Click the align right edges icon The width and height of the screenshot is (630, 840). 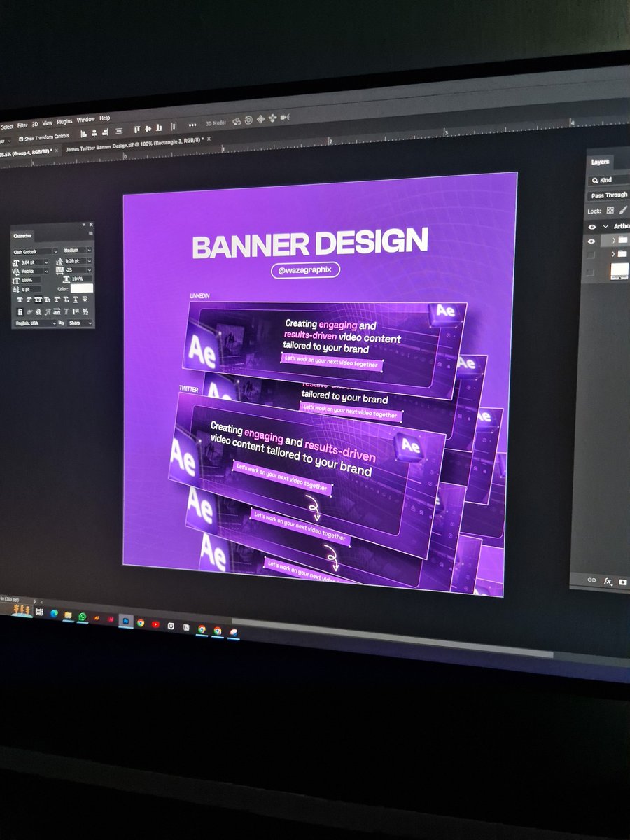(104, 132)
